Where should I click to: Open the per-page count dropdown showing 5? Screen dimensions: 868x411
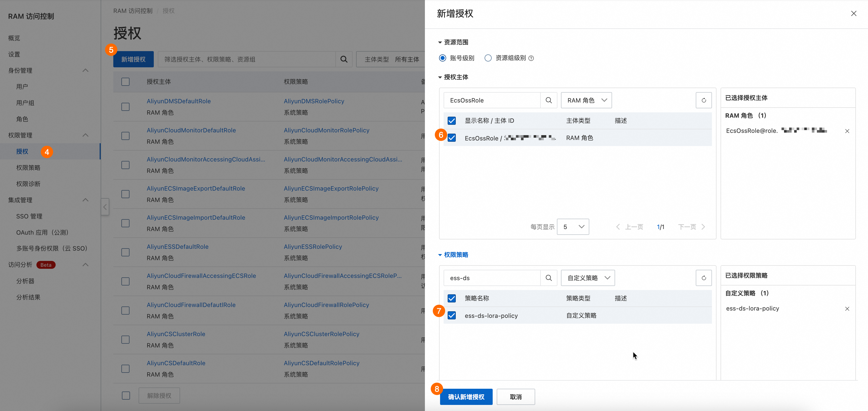point(573,227)
